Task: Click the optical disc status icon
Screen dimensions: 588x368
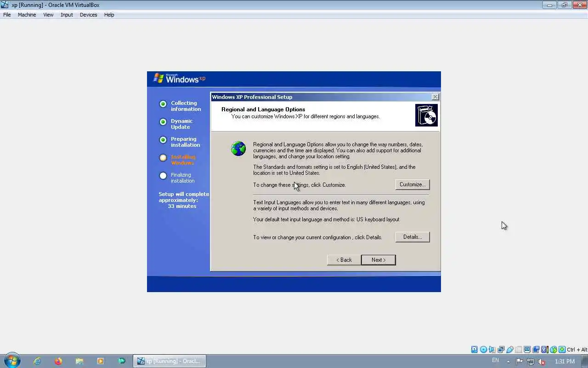Action: (x=483, y=350)
